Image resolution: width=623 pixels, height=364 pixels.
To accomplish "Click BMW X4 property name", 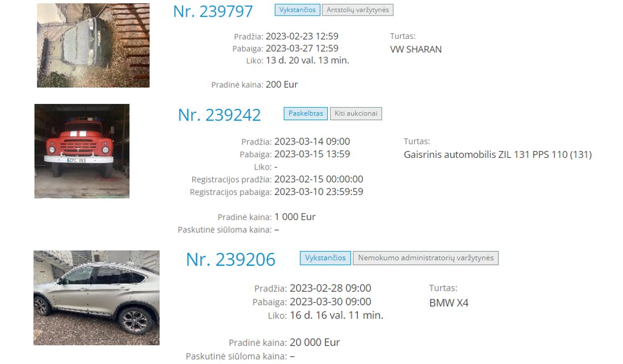I will [x=448, y=303].
